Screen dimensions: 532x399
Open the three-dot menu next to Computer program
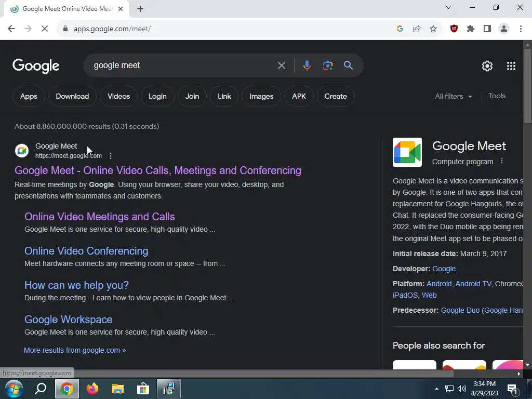pyautogui.click(x=502, y=161)
